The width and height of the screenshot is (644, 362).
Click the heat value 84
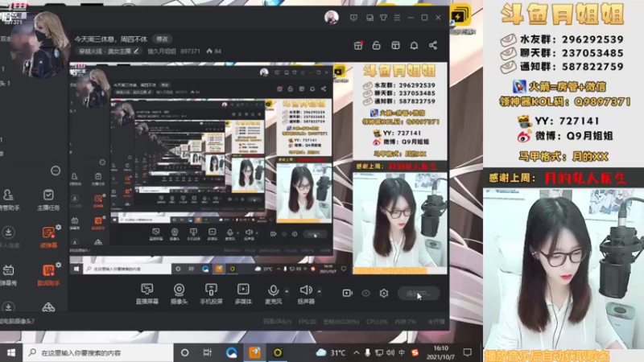click(214, 51)
